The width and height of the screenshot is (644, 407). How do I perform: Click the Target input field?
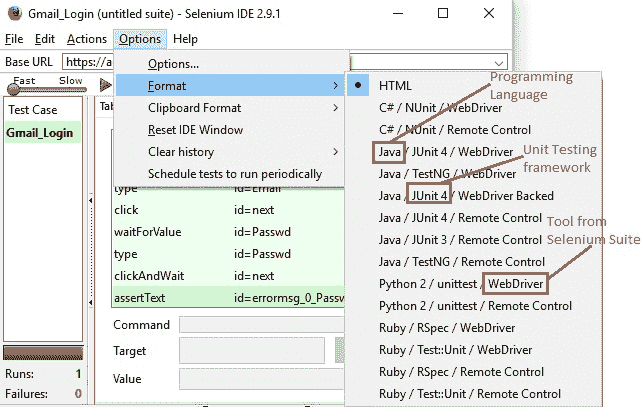click(x=252, y=350)
